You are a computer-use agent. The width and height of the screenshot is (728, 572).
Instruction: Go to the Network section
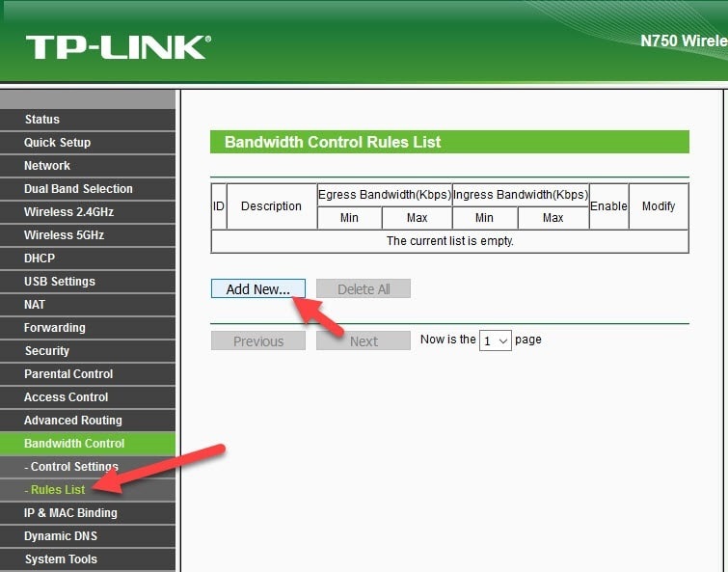pos(47,166)
